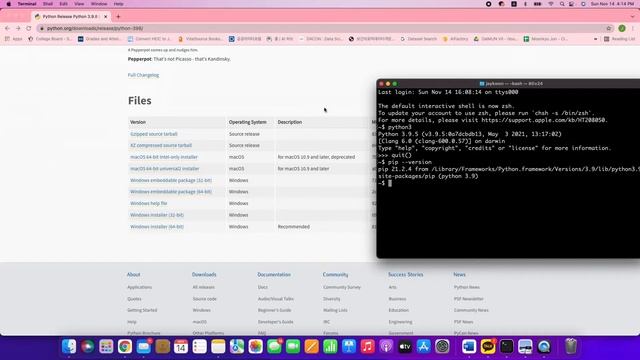Select the Python Release Python 3.9.8 tab
Screen dimensions: 640x360
click(x=71, y=17)
